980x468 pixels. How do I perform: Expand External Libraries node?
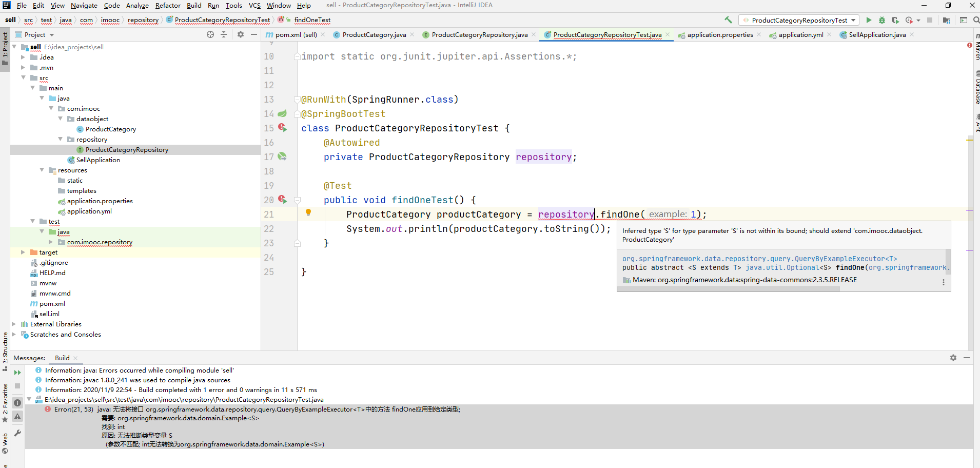[14, 324]
